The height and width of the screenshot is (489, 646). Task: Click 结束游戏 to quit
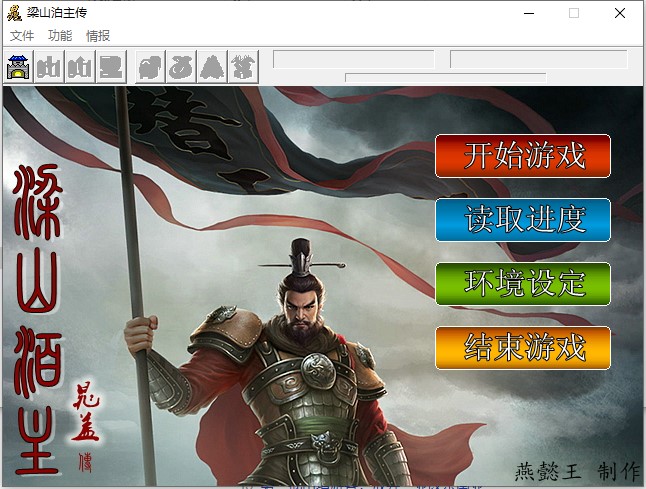523,348
